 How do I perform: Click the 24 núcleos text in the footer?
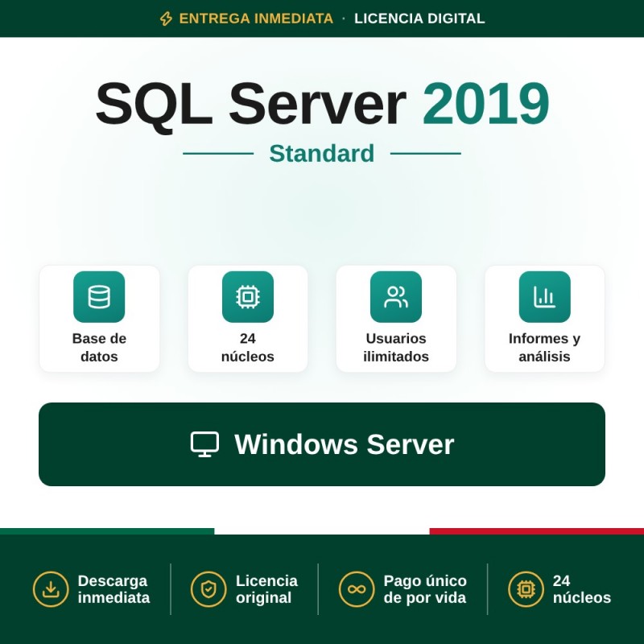click(582, 589)
